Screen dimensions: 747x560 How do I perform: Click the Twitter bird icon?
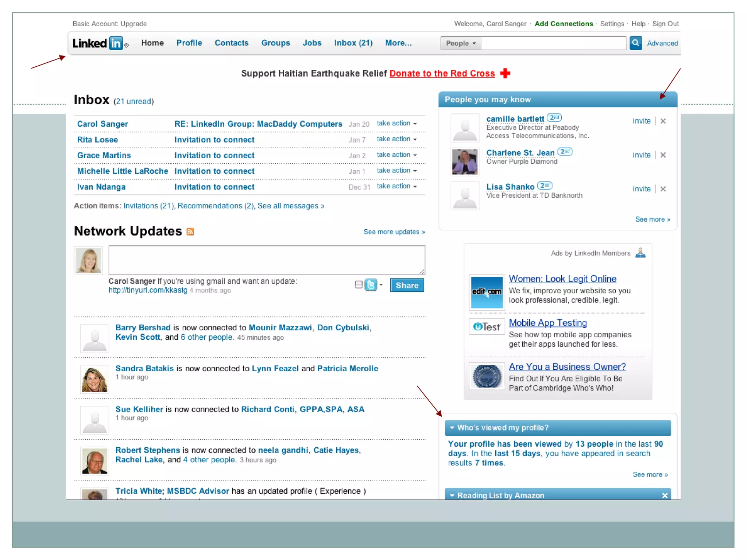(x=371, y=285)
